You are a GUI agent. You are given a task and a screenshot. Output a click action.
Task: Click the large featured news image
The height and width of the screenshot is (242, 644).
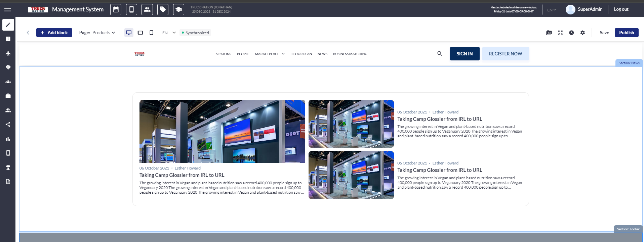pyautogui.click(x=222, y=131)
